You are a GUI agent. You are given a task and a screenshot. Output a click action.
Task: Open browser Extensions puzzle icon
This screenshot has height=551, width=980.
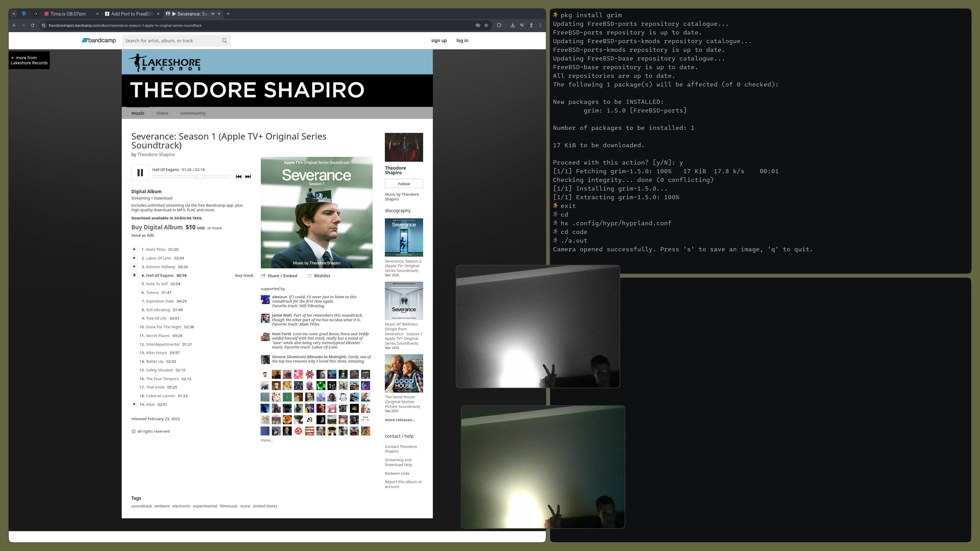click(499, 26)
